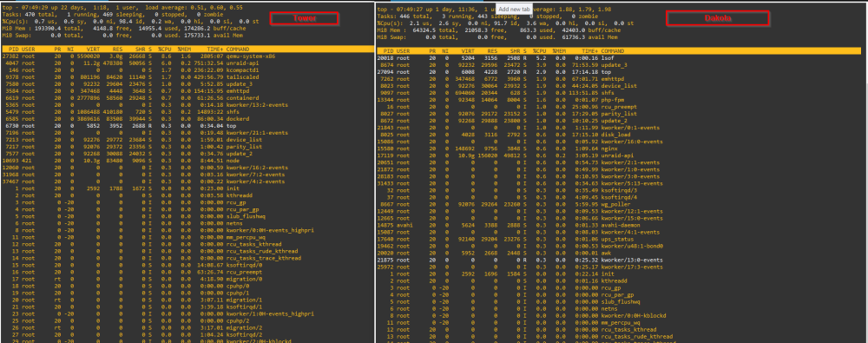This screenshot has width=868, height=343.
Task: Click the %CPU column header in Dakola
Action: point(540,50)
